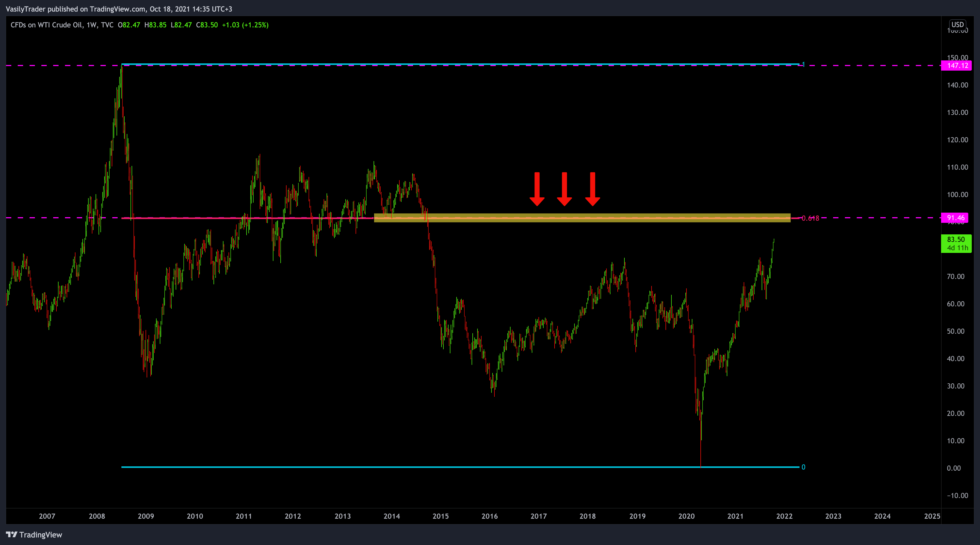Click the +1.03 (+1.25%) change value

tap(245, 25)
